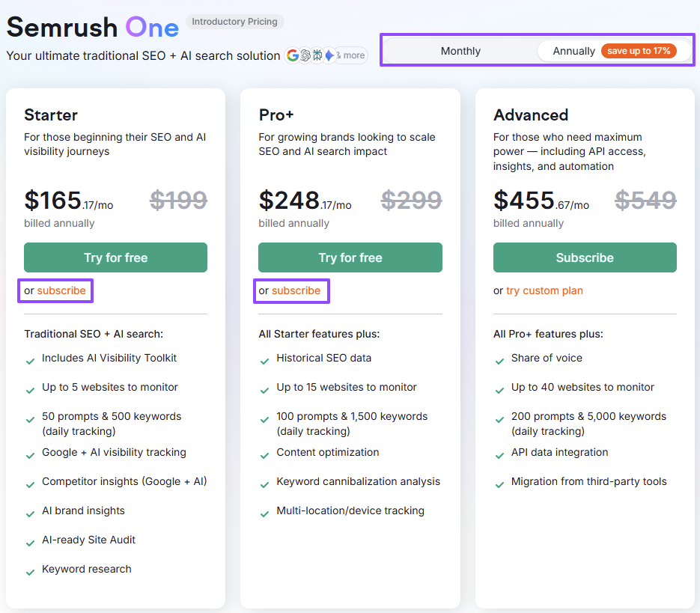Click the Perplexity icon in the header

[x=317, y=55]
